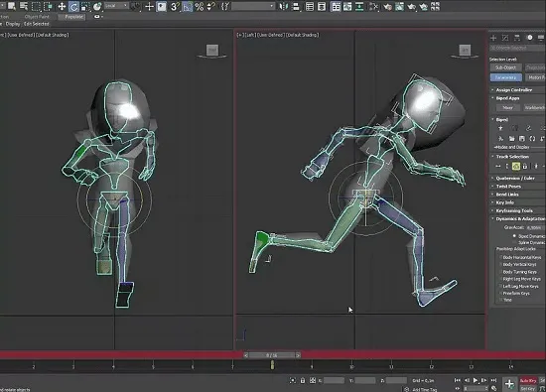Viewport: 546px width, 392px height.
Task: Toggle Figure Mode in Biped rollout
Action: click(500, 128)
